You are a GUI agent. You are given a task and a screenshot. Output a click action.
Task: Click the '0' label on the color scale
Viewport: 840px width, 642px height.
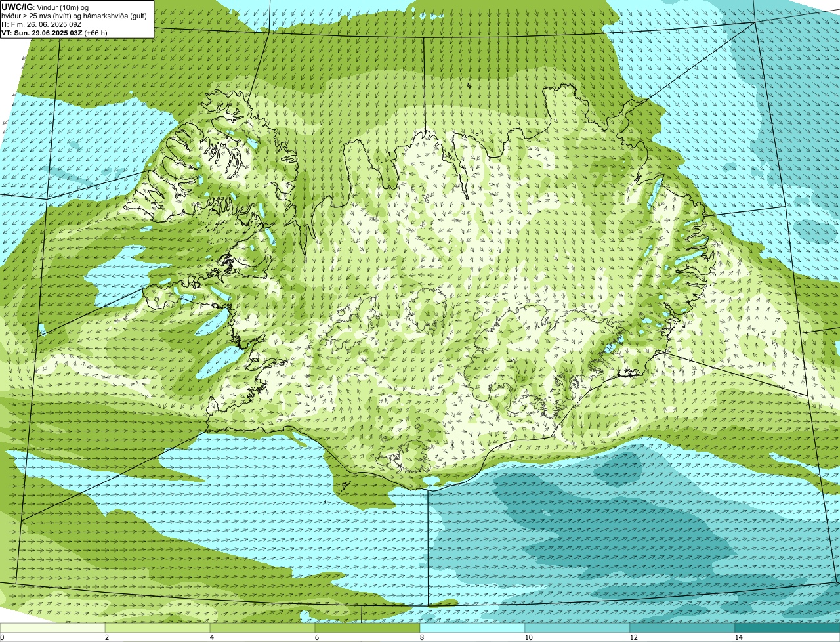point(3,637)
